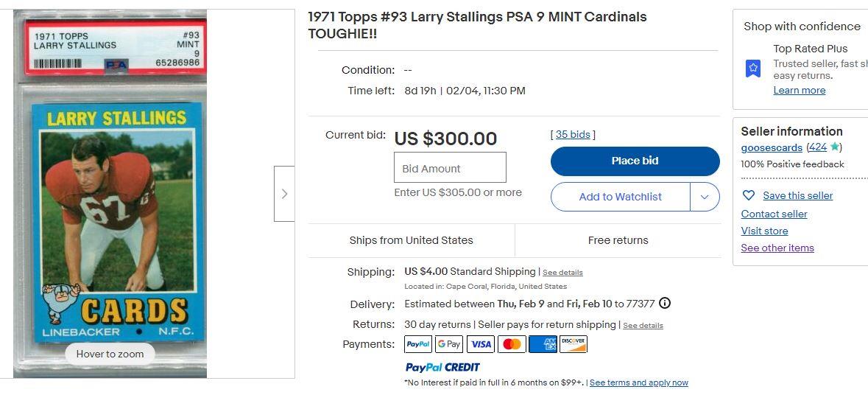Click Contact seller link

click(774, 214)
